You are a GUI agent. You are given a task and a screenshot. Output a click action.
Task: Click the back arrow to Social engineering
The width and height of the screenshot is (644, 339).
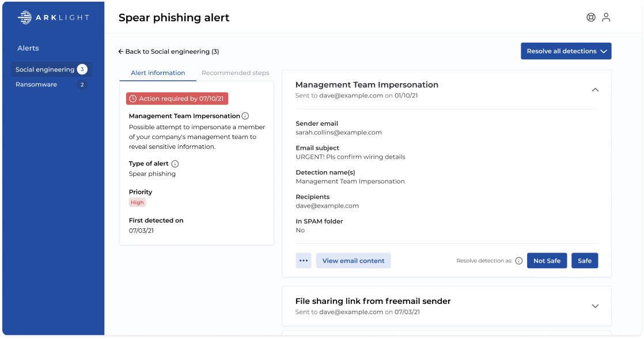121,51
